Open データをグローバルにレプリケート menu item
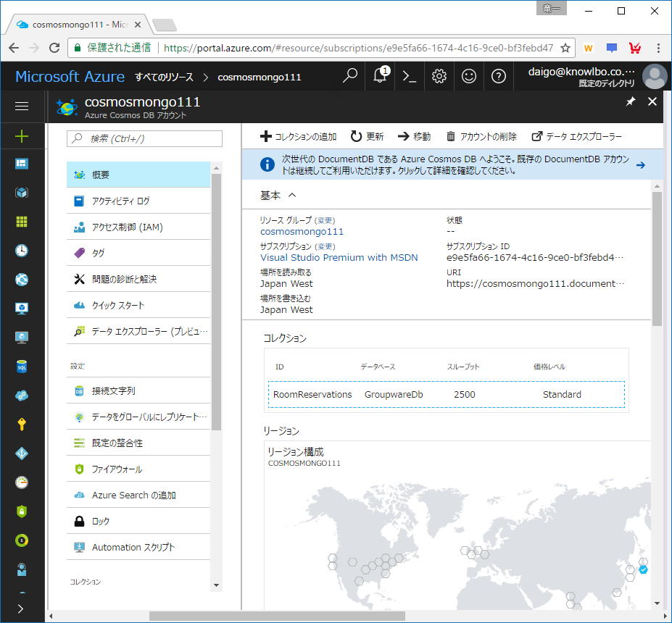 pos(138,417)
